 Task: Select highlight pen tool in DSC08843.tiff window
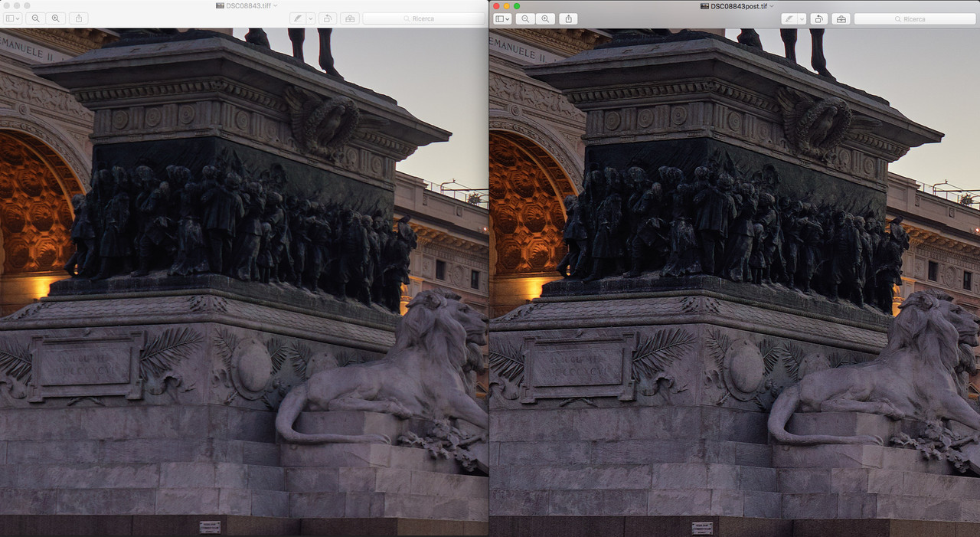(297, 18)
